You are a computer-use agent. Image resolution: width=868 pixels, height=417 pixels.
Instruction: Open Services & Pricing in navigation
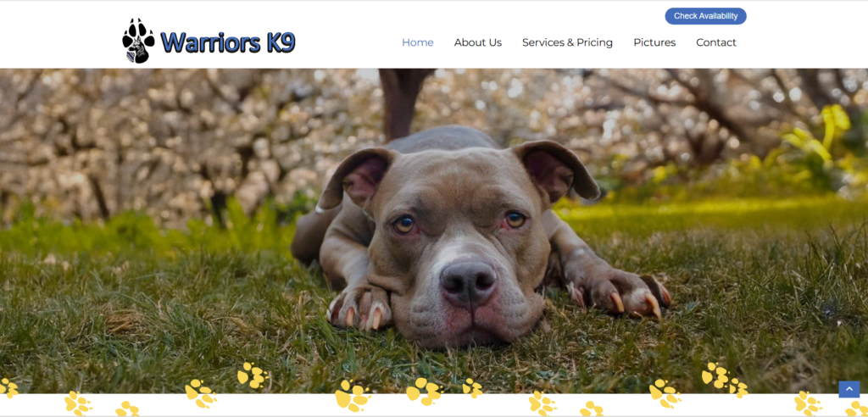tap(567, 42)
